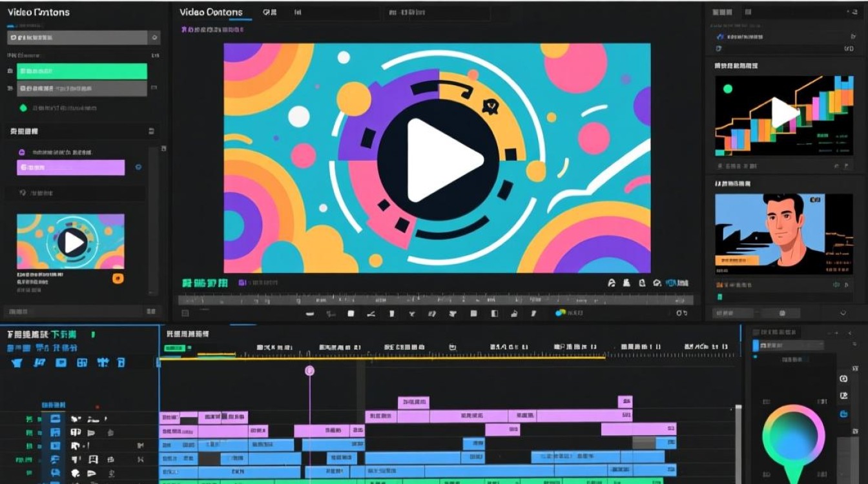Click the icon right of the left panel's search field
The height and width of the screenshot is (484, 868).
[154, 37]
